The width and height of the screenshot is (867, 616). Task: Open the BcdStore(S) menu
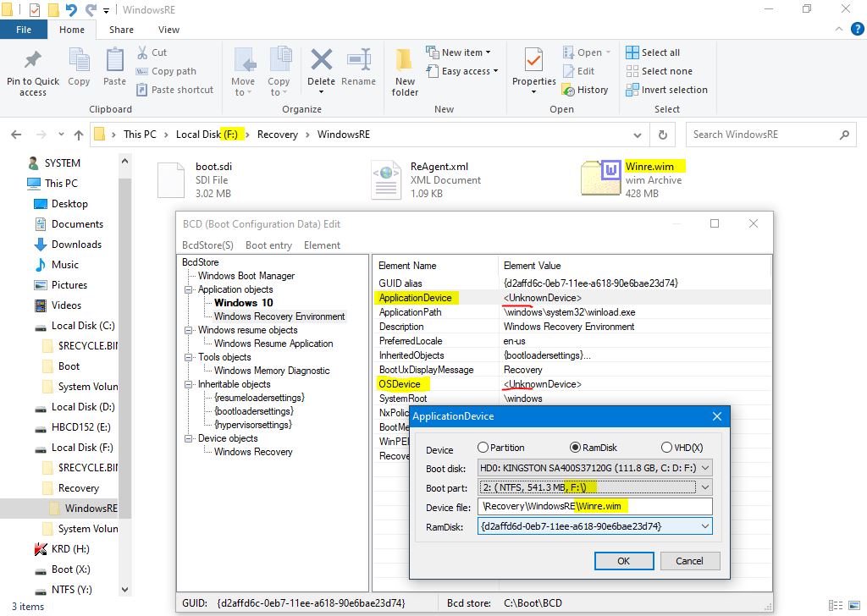pyautogui.click(x=207, y=245)
